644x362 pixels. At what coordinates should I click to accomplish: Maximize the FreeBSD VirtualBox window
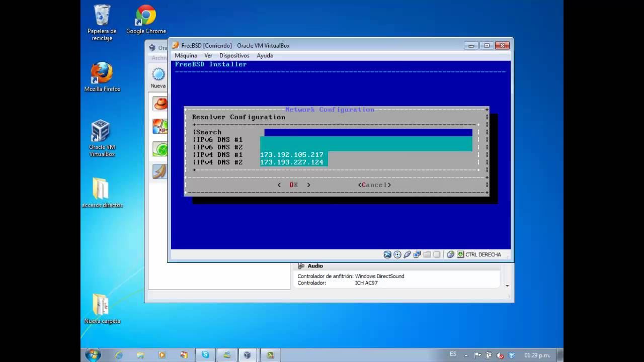[487, 46]
